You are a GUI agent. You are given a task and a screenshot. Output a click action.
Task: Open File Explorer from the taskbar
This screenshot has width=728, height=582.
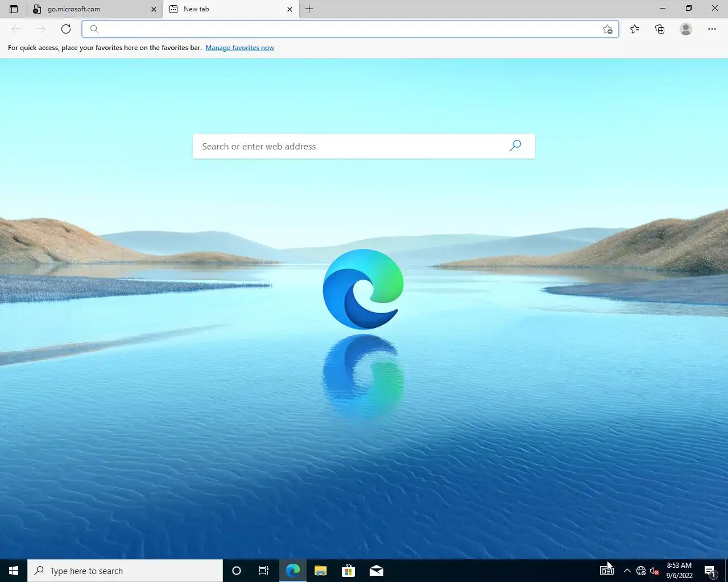point(321,571)
